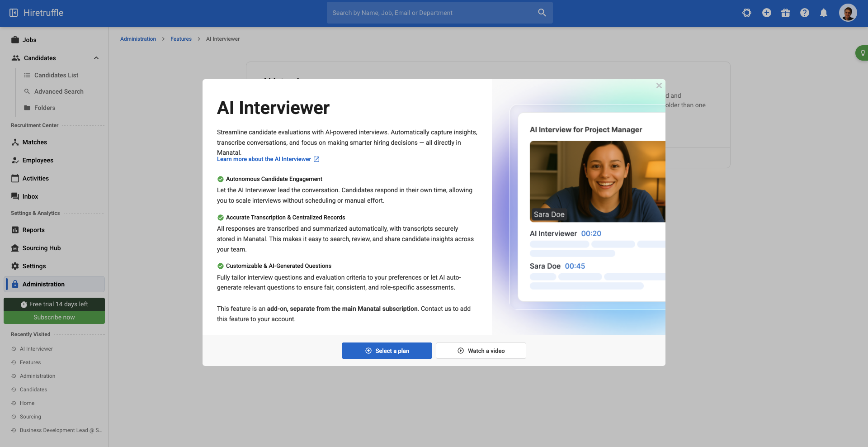
Task: Open recently visited AI Interviewer
Action: click(x=36, y=349)
